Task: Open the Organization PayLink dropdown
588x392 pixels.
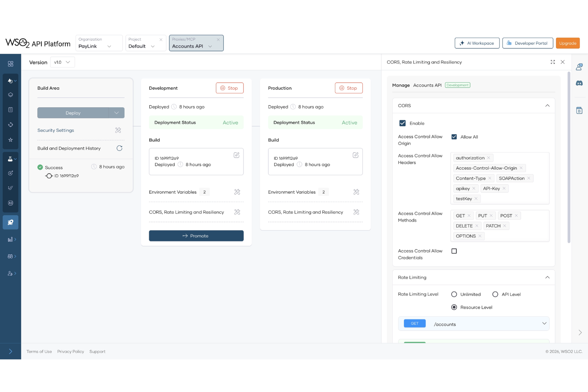Action: (x=99, y=43)
